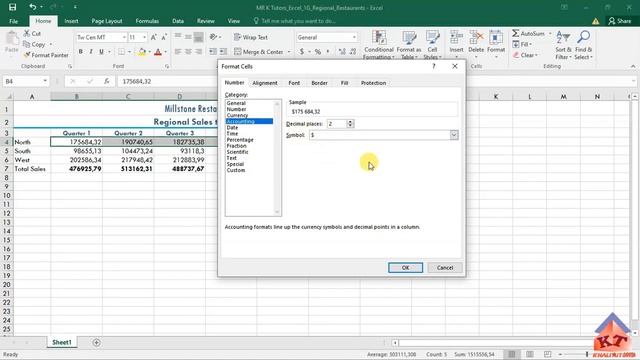Click the Font Color red A swatch
The image size is (640, 360).
click(158, 52)
